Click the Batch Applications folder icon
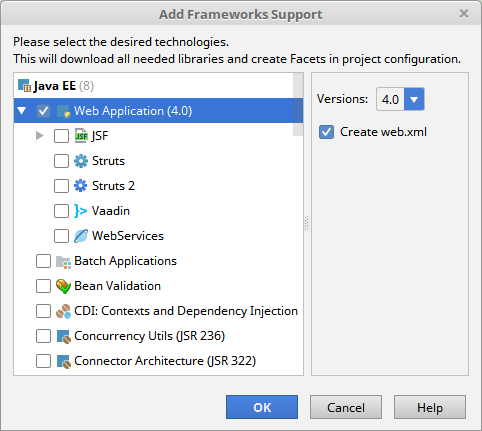This screenshot has width=482, height=431. [63, 262]
